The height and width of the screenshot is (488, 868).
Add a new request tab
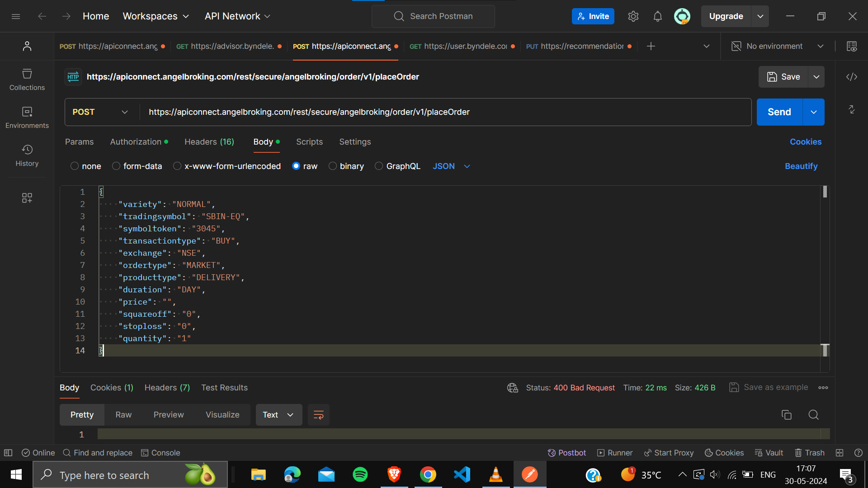[x=651, y=46]
